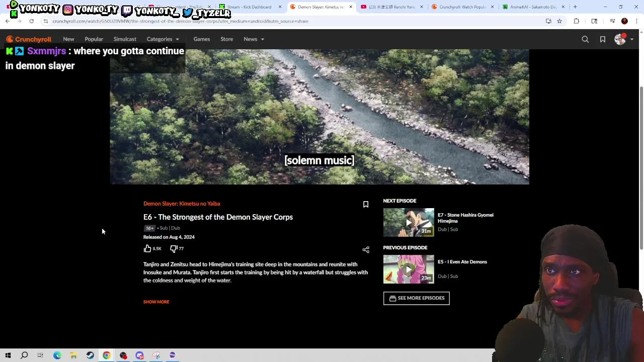Go back in Chrome browser
The image size is (644, 362).
click(7, 21)
